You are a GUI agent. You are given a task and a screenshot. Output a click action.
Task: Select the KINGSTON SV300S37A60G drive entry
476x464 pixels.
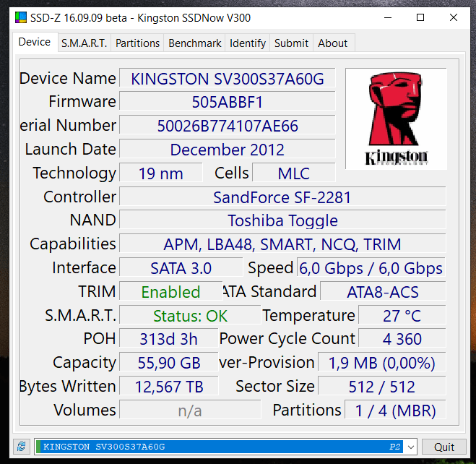pyautogui.click(x=219, y=447)
